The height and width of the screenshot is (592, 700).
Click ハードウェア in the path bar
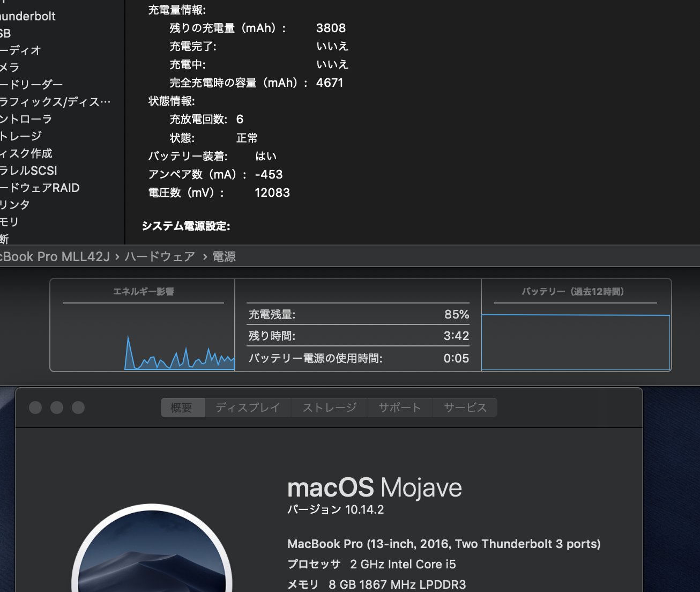pyautogui.click(x=160, y=257)
